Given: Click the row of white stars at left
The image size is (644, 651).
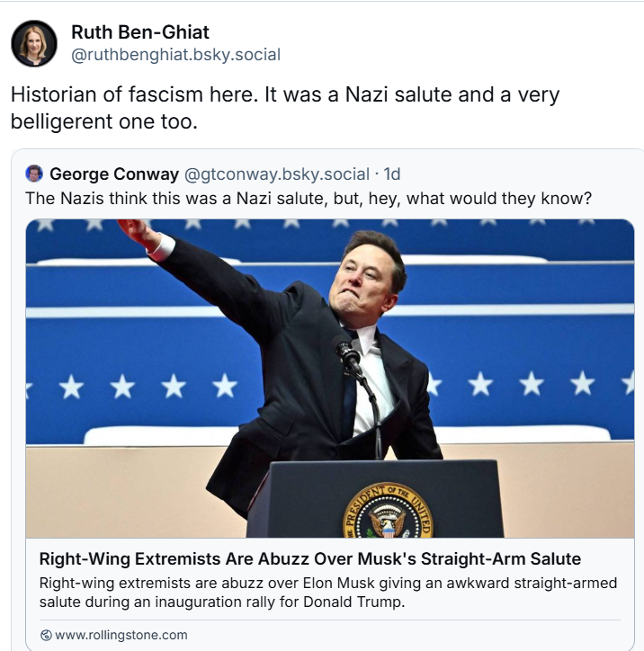Looking at the screenshot, I should click(x=148, y=386).
